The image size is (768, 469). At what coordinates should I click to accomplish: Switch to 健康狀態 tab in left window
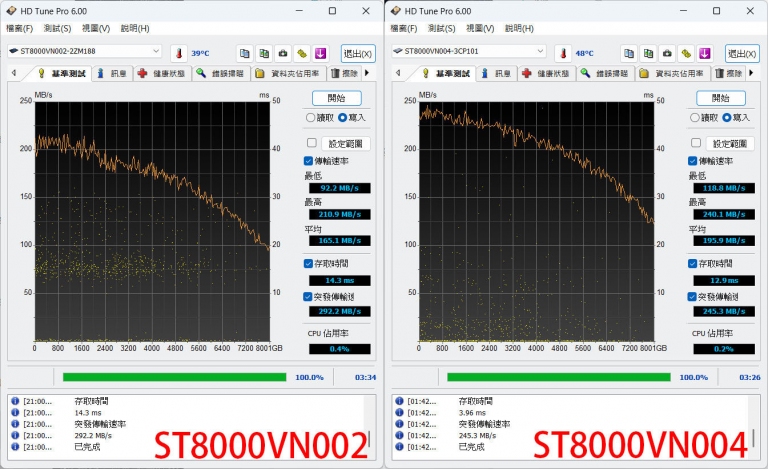click(162, 73)
